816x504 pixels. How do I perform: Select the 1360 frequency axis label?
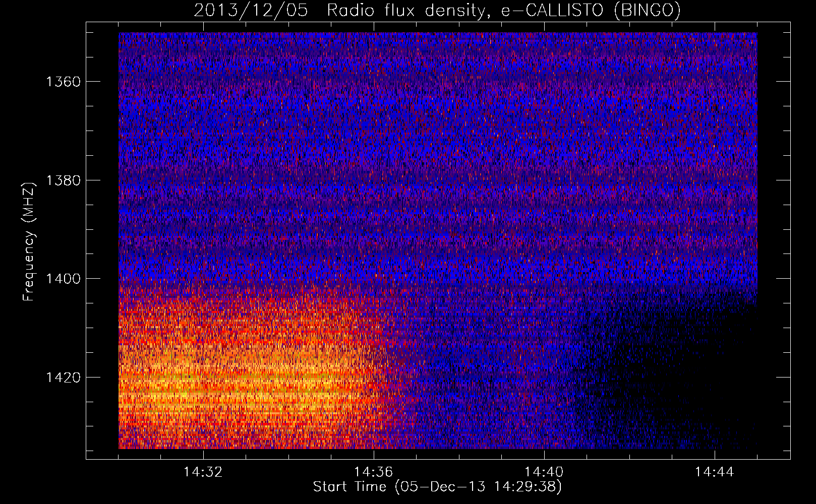coord(64,82)
